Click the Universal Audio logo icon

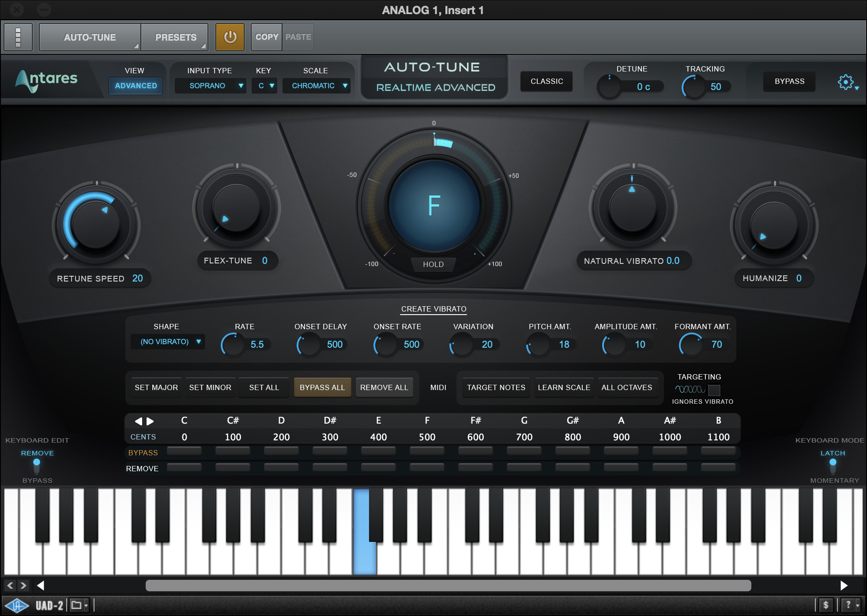click(x=17, y=605)
